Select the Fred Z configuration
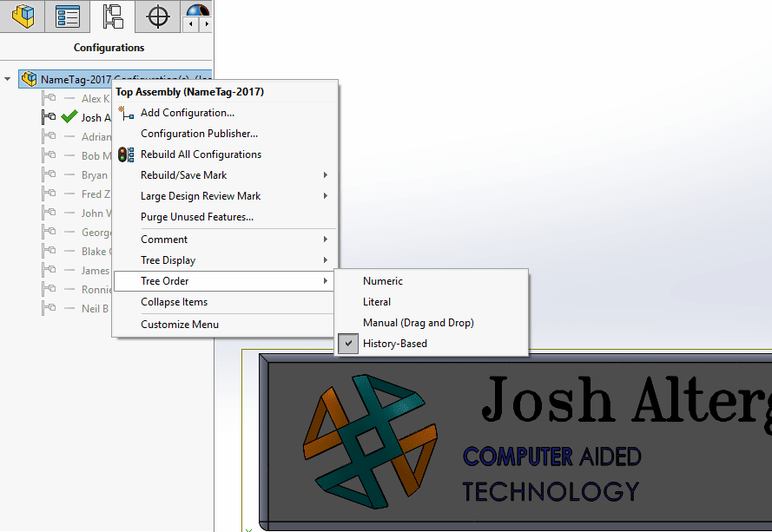The height and width of the screenshot is (532, 772). click(96, 194)
